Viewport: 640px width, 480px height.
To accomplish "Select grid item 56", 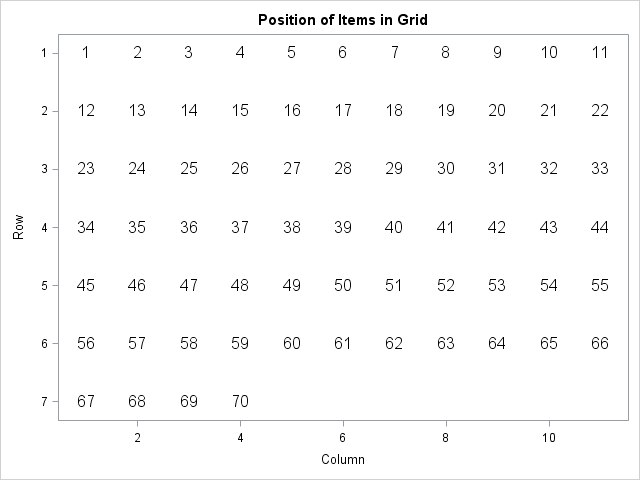I will 86,343.
